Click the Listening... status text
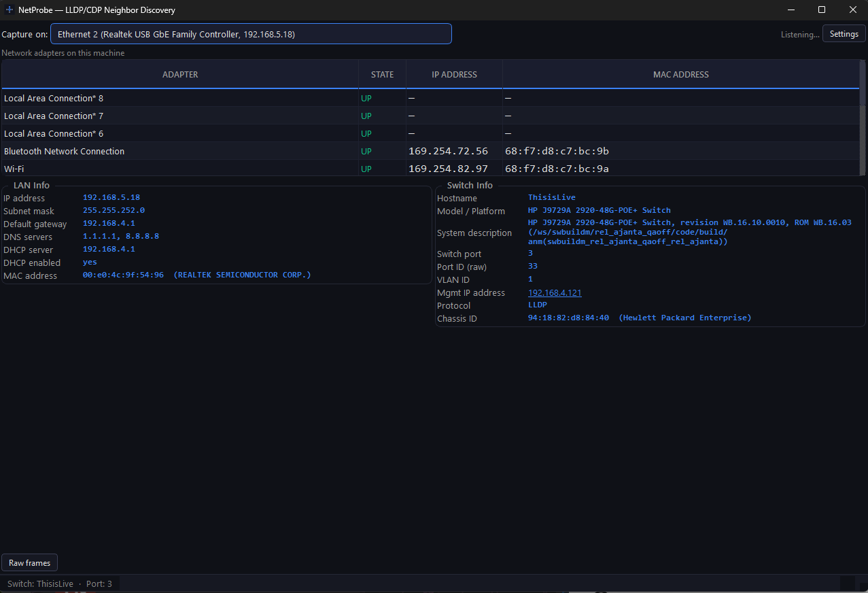This screenshot has width=868, height=593. click(x=800, y=35)
